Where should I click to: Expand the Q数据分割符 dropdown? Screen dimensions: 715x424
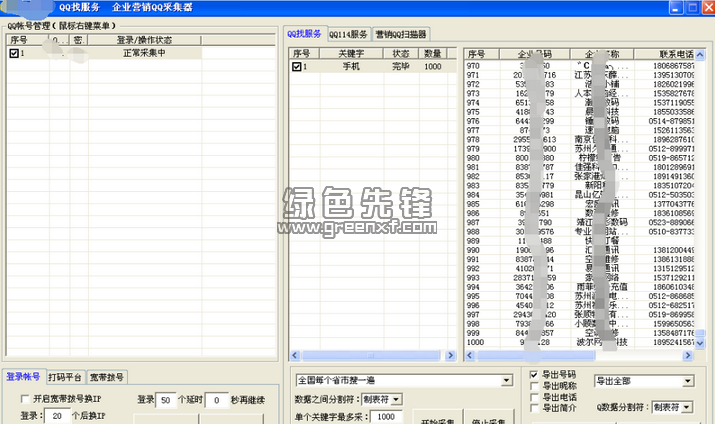[689, 407]
